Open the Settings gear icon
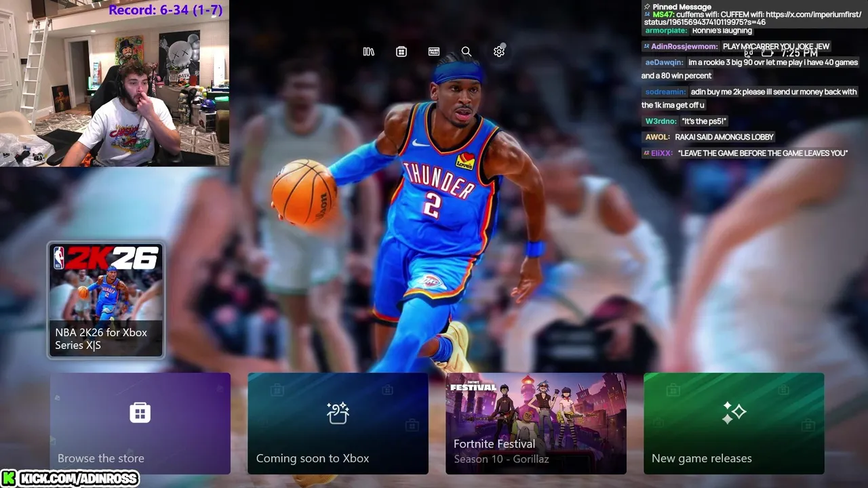The width and height of the screenshot is (868, 488). pyautogui.click(x=499, y=52)
